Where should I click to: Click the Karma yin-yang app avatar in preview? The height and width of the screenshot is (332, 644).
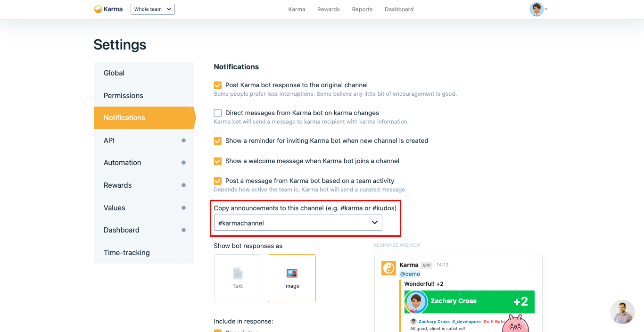click(388, 268)
